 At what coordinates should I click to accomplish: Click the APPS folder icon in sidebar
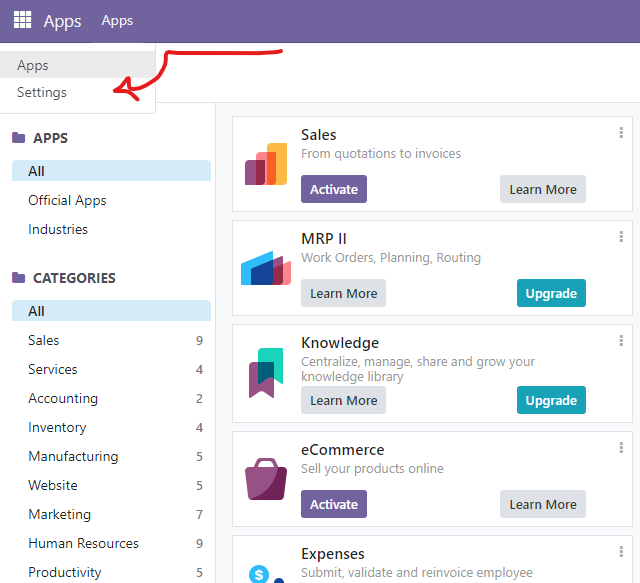click(x=18, y=138)
